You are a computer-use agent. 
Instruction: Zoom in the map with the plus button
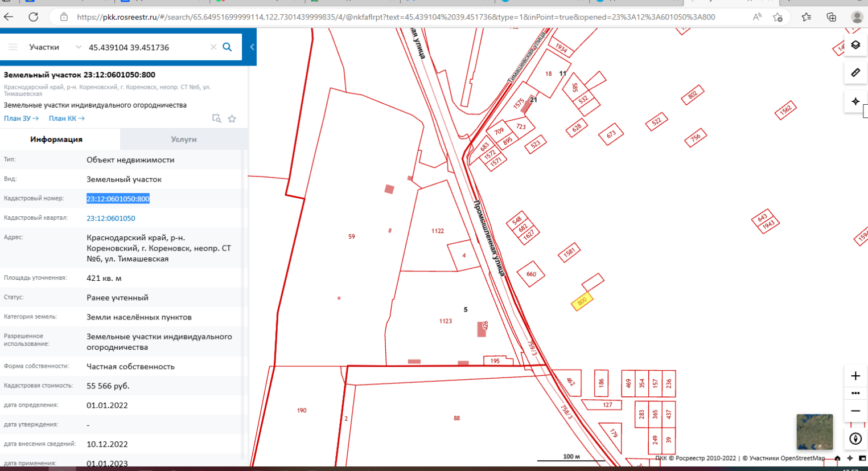(x=855, y=376)
